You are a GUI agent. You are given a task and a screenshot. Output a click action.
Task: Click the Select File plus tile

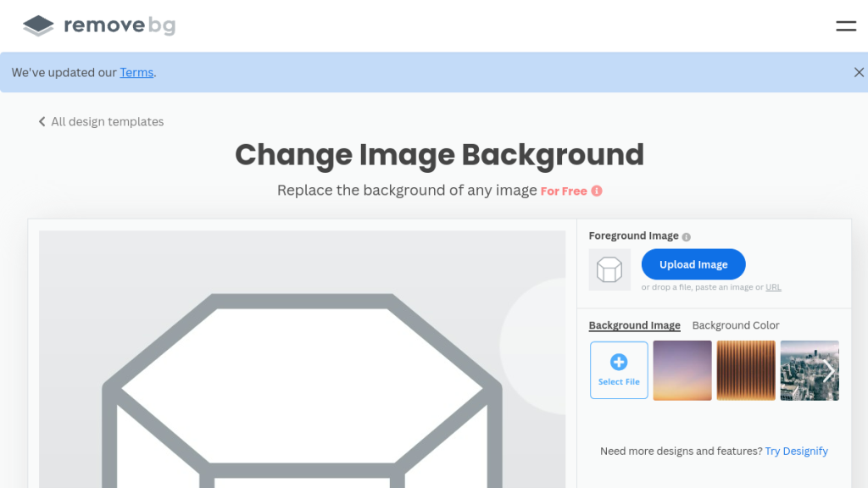619,370
